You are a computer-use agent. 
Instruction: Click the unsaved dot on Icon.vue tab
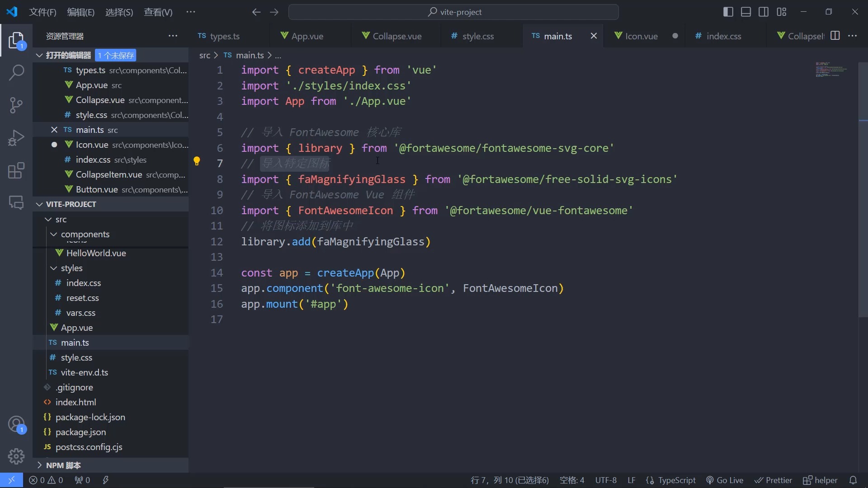pos(675,36)
